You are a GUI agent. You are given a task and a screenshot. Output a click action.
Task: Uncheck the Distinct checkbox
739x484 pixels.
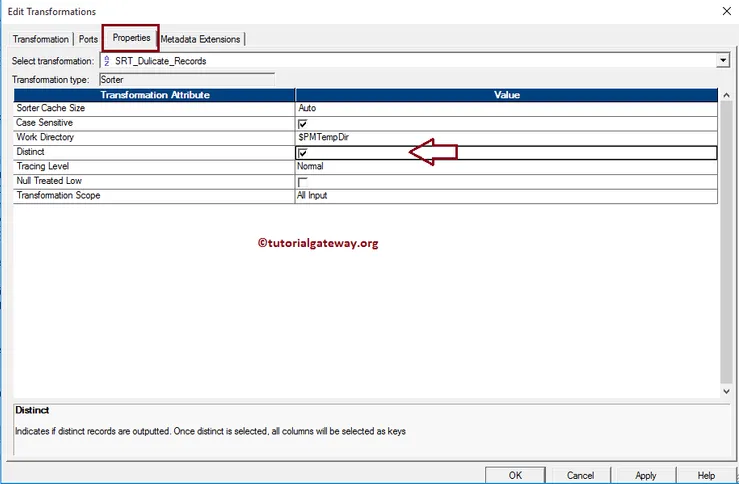[302, 153]
